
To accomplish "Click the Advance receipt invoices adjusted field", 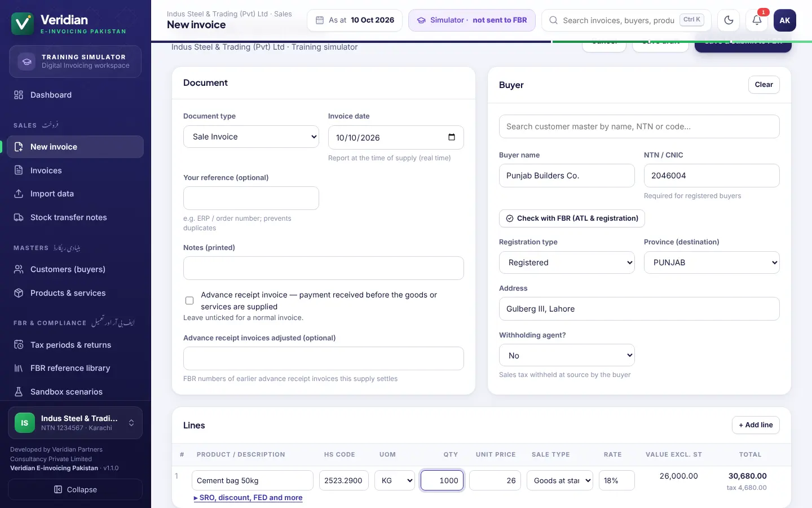I will click(324, 358).
